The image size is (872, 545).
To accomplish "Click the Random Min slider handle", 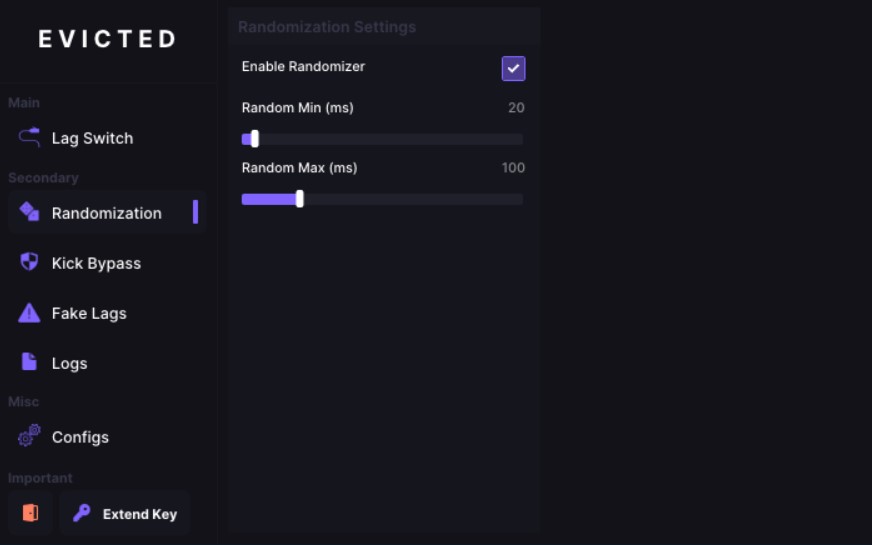I will (x=255, y=138).
